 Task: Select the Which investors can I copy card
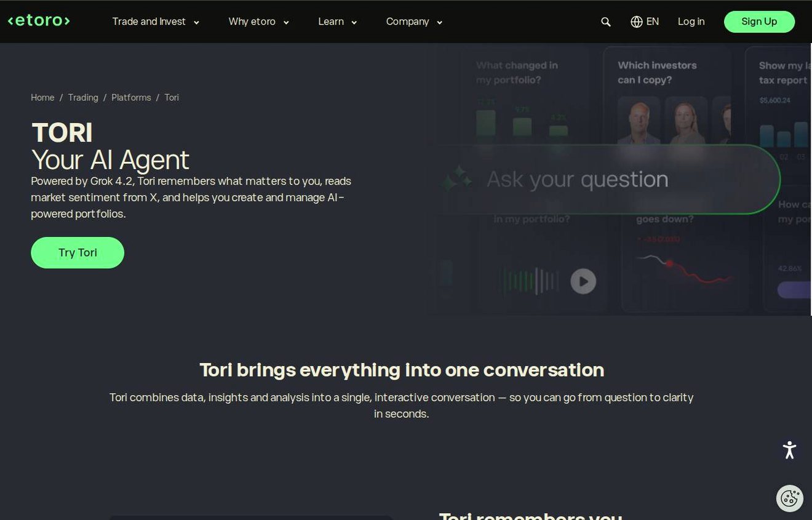click(667, 95)
